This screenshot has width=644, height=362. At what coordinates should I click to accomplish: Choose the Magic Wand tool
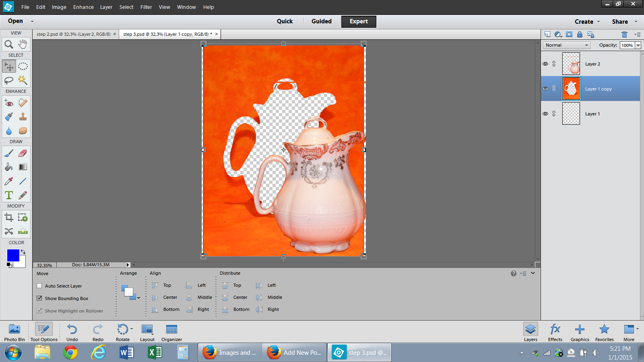coord(23,80)
